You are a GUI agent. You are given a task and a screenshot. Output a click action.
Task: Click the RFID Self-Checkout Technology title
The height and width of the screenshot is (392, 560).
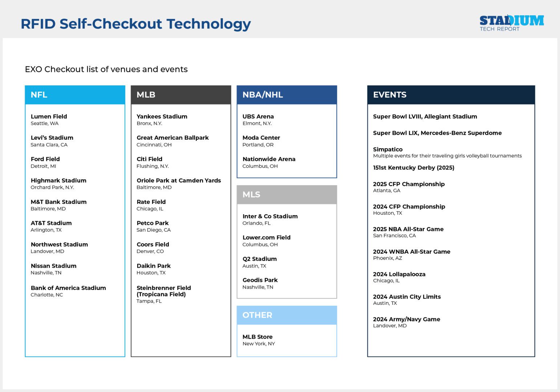135,24
